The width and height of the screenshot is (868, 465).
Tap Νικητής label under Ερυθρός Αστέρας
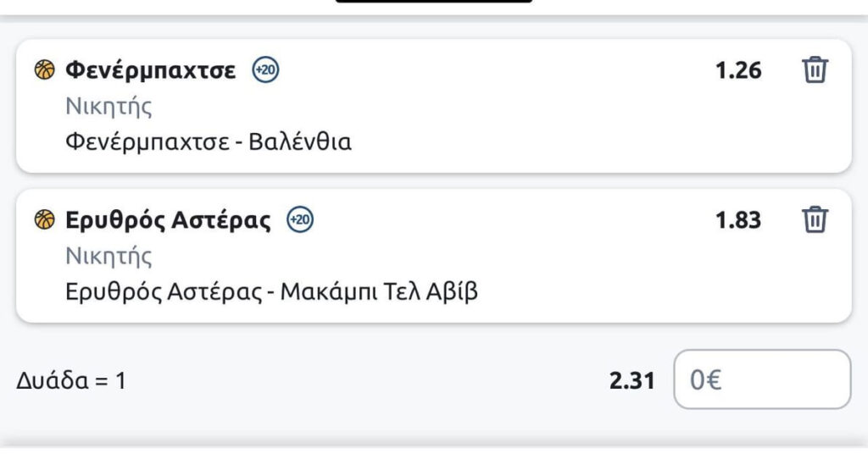(x=108, y=257)
